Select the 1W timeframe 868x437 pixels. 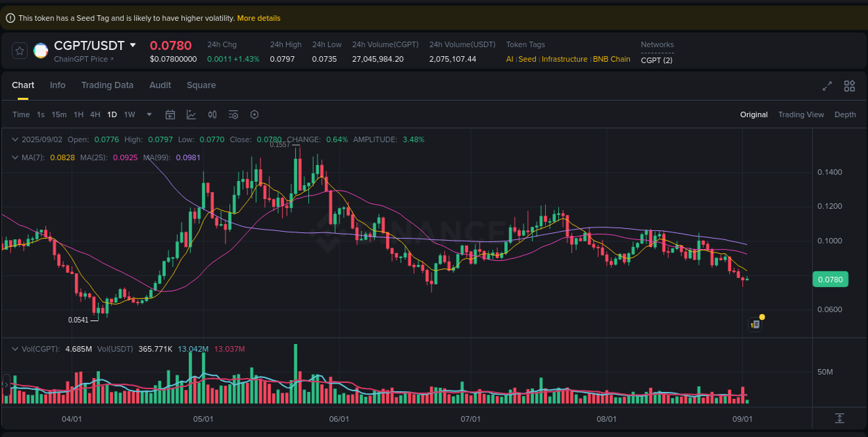coord(129,114)
